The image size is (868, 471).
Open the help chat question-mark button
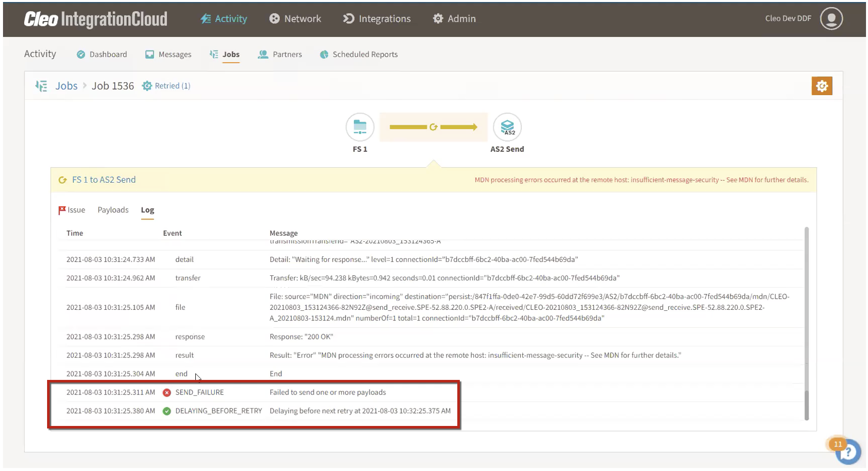[x=847, y=452]
